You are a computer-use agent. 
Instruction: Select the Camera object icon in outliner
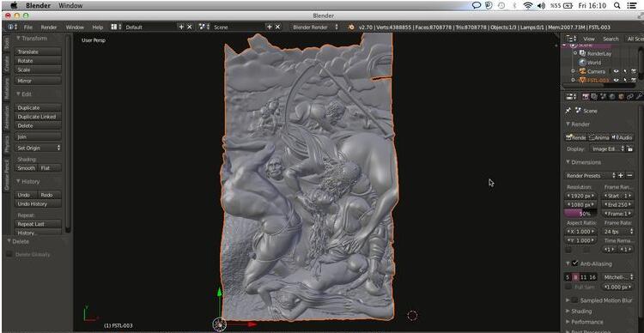(582, 71)
